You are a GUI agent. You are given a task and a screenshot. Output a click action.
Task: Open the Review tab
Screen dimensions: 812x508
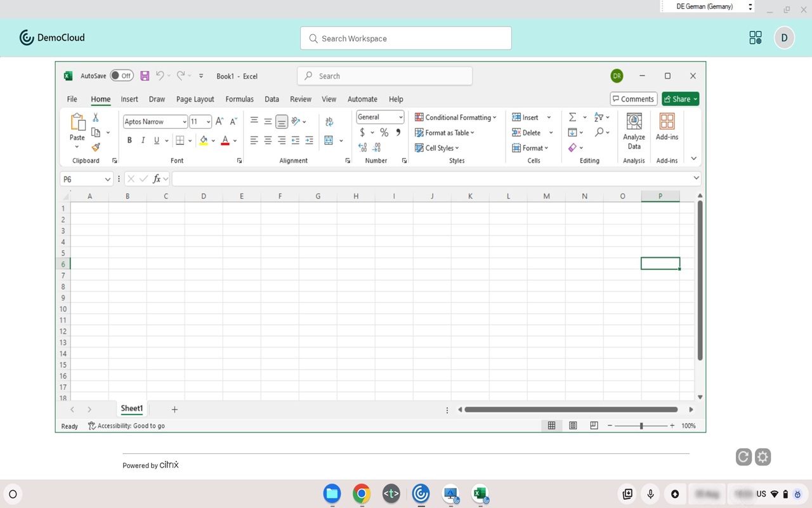301,99
